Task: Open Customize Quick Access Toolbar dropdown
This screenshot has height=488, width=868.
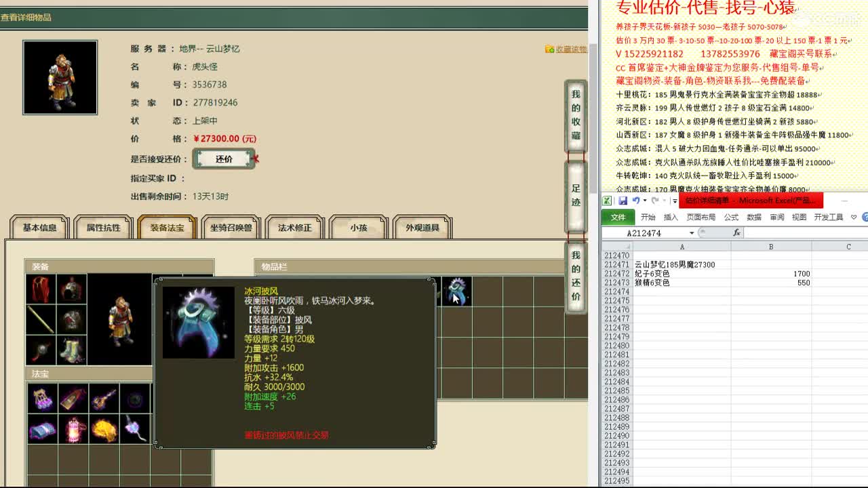Action: 673,201
